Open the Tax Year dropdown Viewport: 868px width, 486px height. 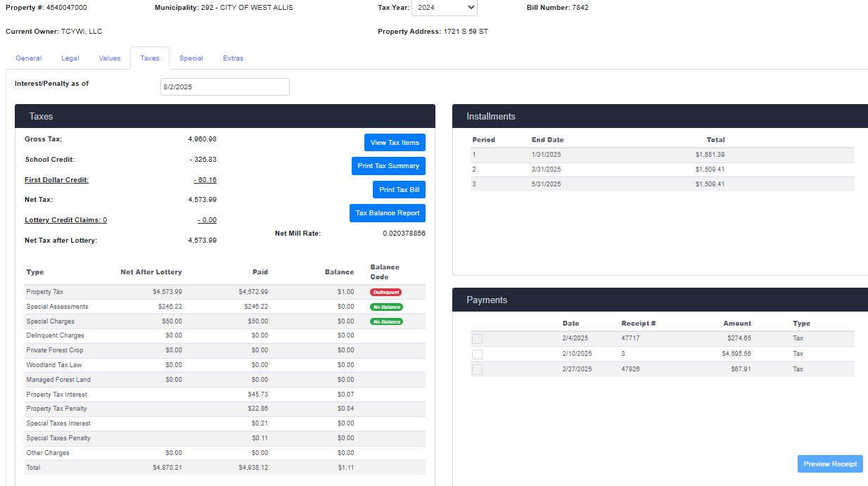tap(444, 8)
